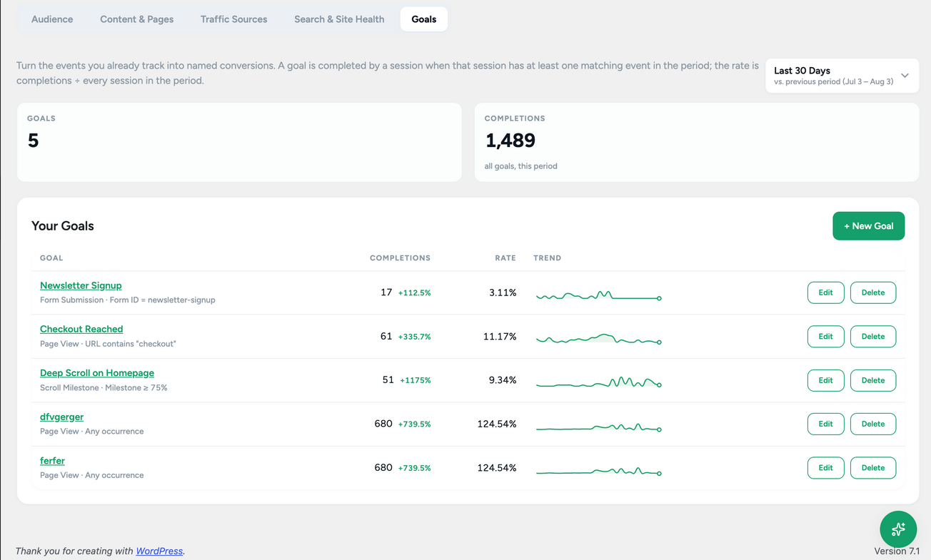Open the Deep Scroll on Homepage goal
Viewport: 931px width, 560px height.
[97, 373]
